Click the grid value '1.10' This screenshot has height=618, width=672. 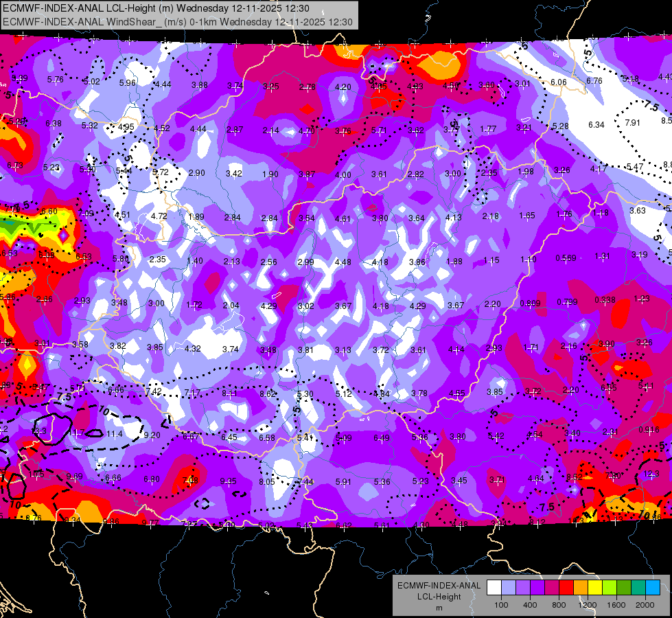tap(529, 259)
